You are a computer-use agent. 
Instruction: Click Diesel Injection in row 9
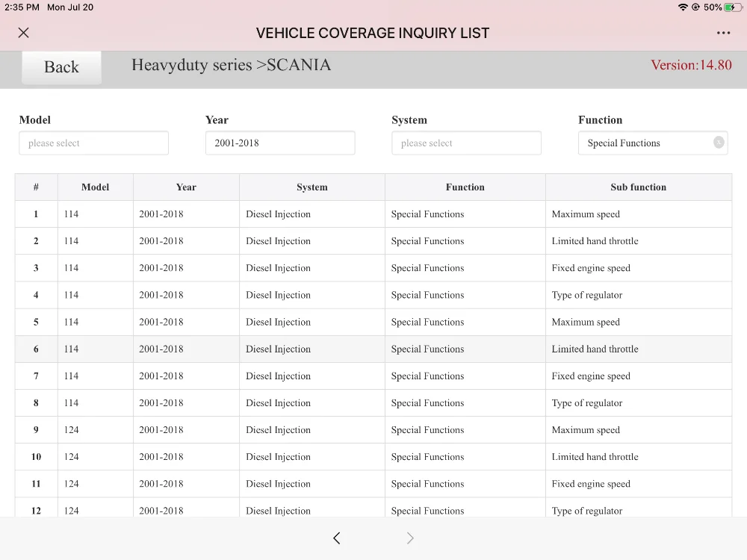278,430
